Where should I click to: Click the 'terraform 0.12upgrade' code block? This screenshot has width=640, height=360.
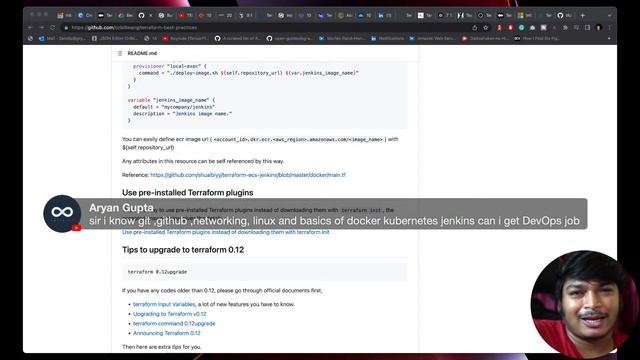coord(264,272)
